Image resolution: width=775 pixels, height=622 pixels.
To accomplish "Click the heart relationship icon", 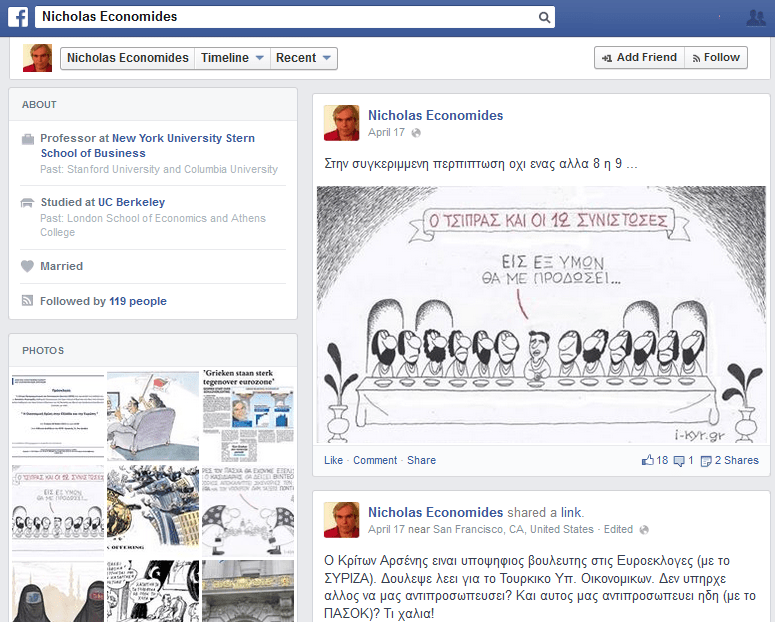I will [27, 266].
